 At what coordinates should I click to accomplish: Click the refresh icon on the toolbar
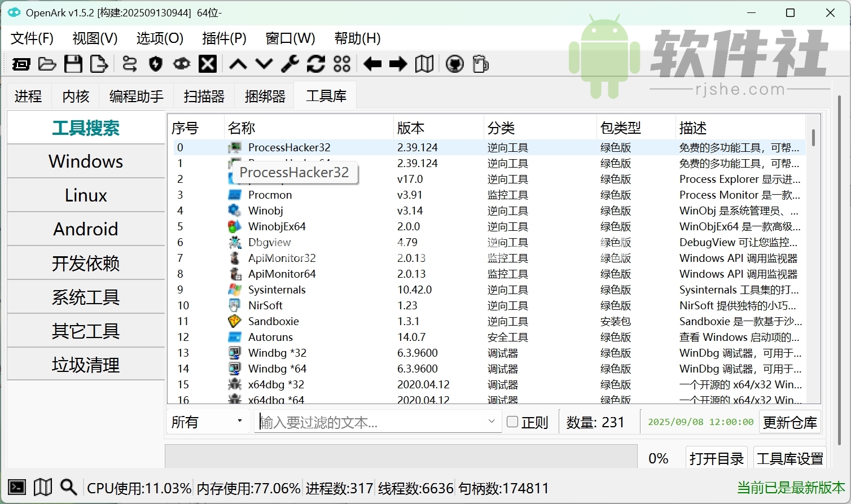[x=315, y=64]
